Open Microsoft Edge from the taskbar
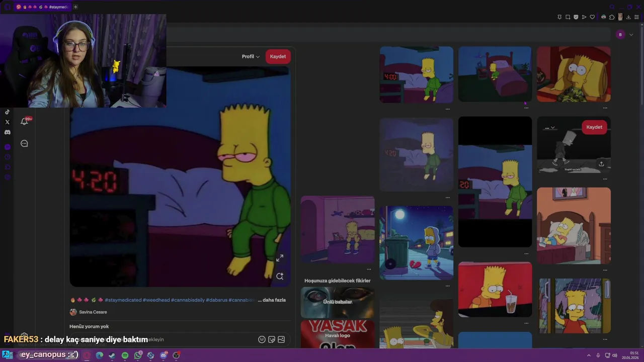This screenshot has height=362, width=644. click(x=99, y=355)
